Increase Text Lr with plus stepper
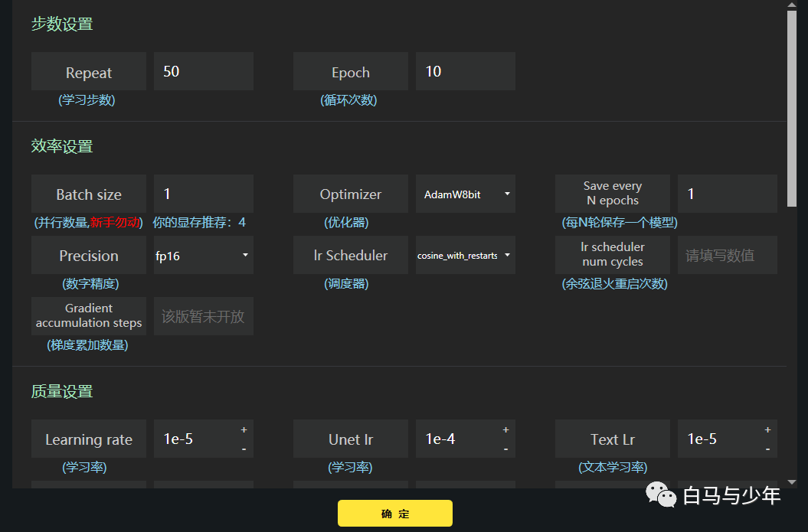 (767, 429)
